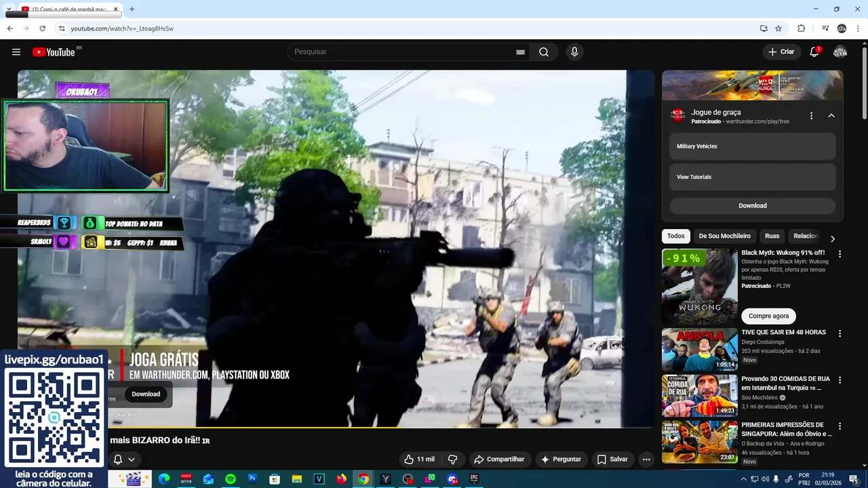Select Military Vehicles ad link

752,146
